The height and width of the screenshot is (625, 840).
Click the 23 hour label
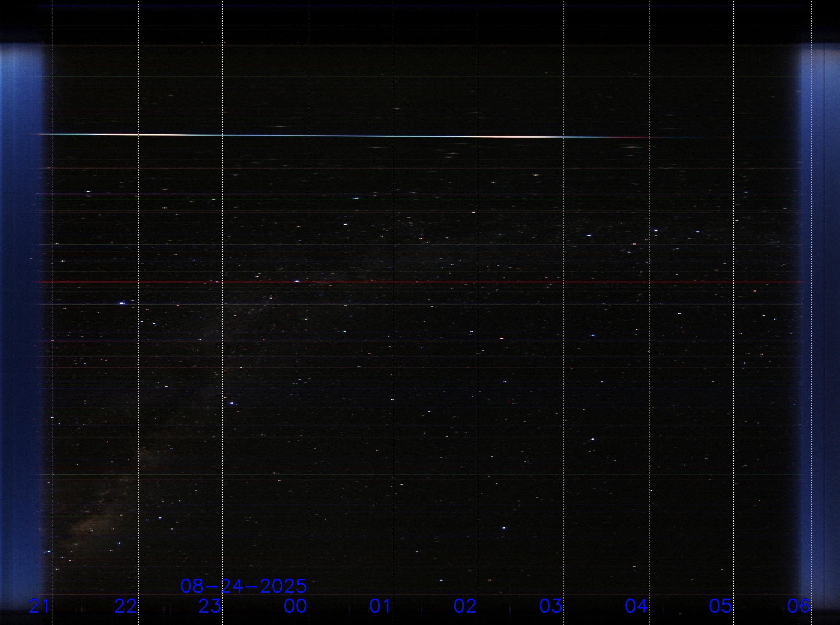[x=210, y=606]
